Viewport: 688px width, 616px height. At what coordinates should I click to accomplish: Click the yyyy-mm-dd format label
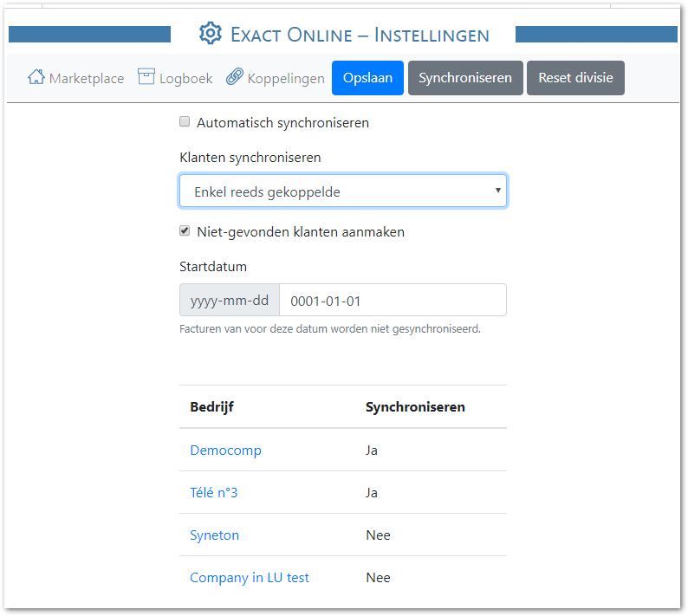[230, 300]
